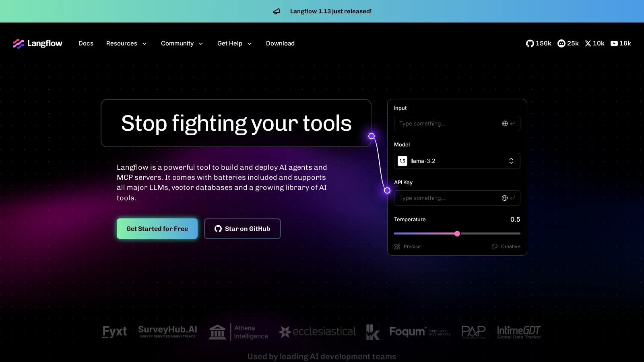Click Get Started for Free button

157,228
